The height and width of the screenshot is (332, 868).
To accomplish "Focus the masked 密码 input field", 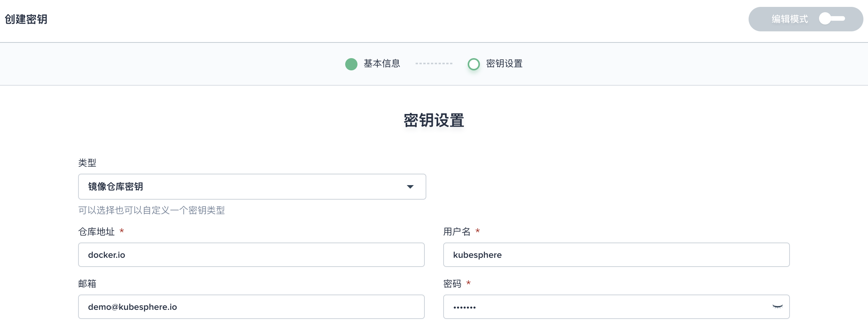I will point(605,307).
